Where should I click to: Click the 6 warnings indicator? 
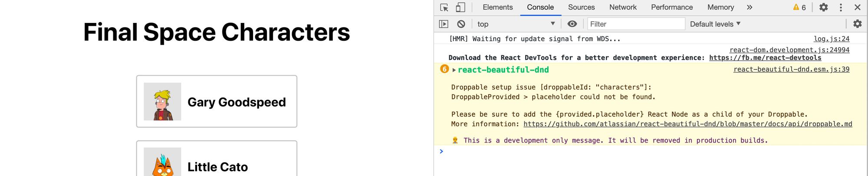click(799, 7)
